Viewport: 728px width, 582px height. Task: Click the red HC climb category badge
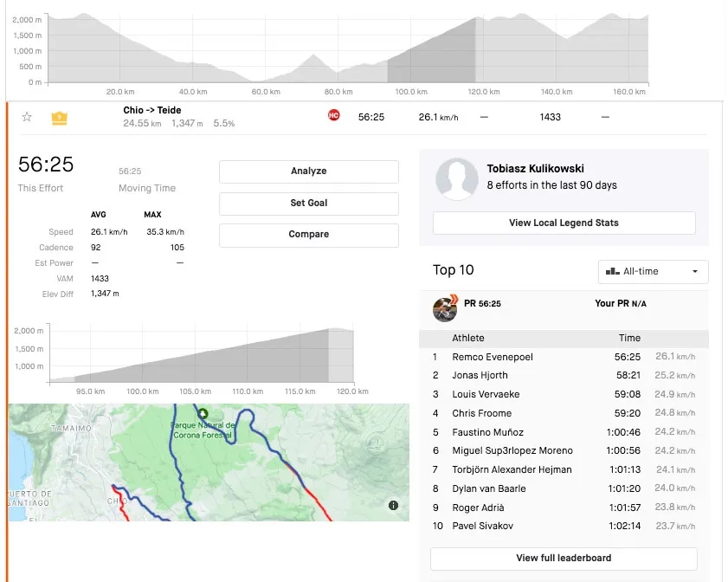[333, 115]
